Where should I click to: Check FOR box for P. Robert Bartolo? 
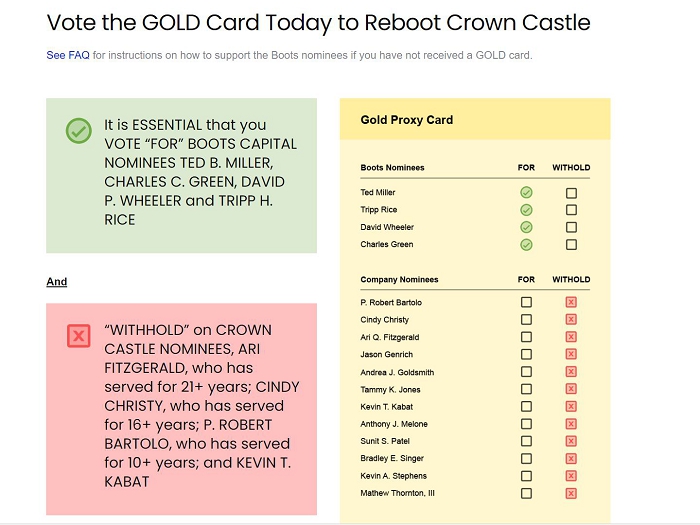526,302
